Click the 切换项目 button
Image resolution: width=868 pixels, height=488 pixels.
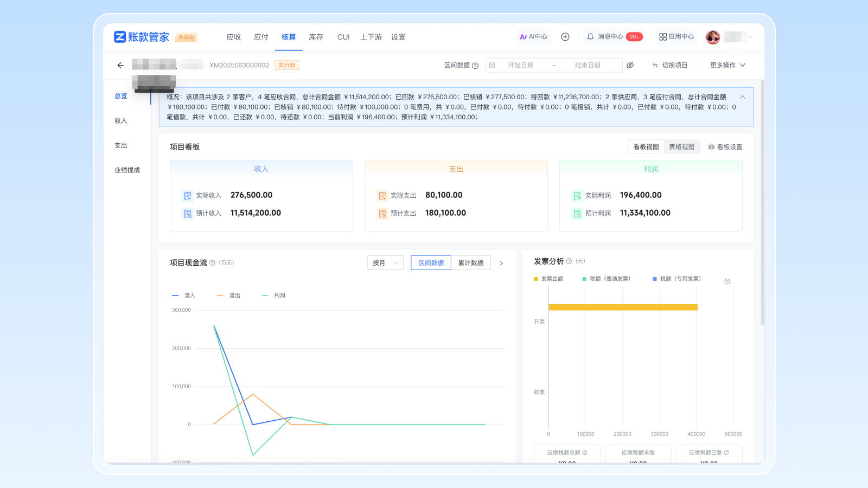[670, 65]
